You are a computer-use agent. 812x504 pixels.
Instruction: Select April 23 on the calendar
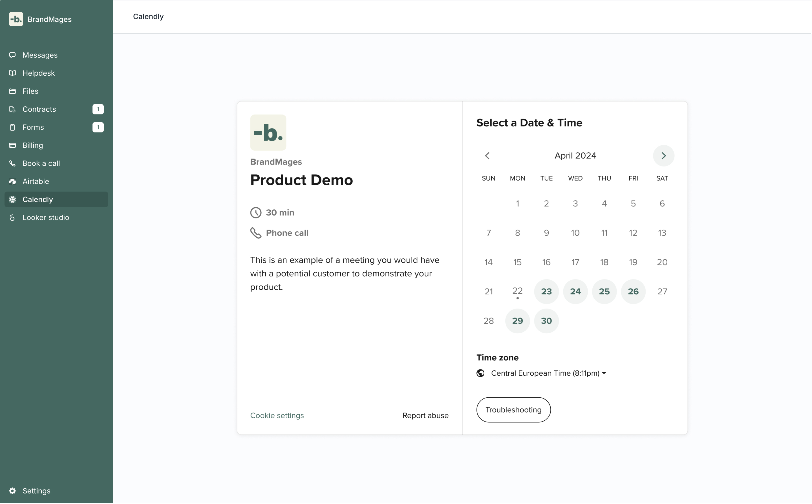point(546,292)
